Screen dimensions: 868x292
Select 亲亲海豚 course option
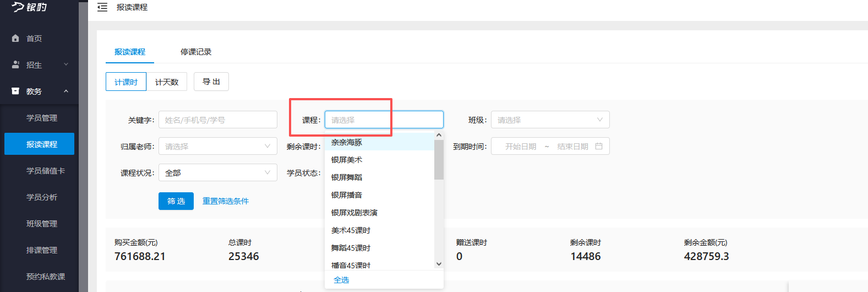click(379, 142)
